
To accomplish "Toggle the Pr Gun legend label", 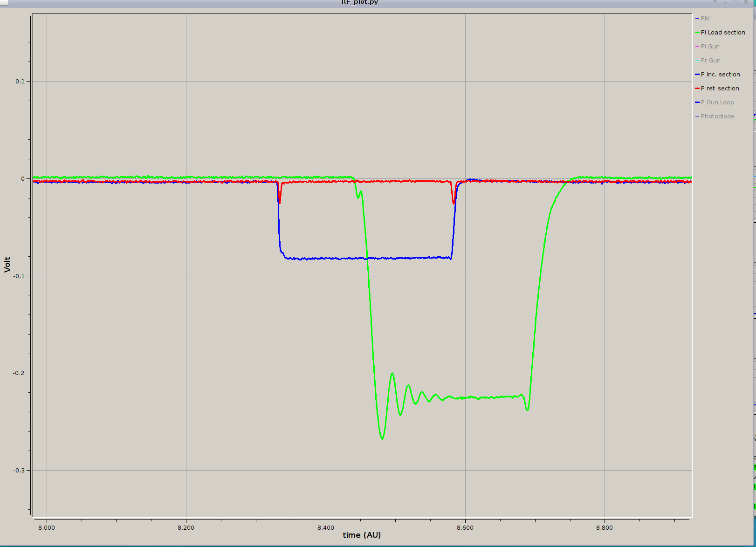I will 711,61.
